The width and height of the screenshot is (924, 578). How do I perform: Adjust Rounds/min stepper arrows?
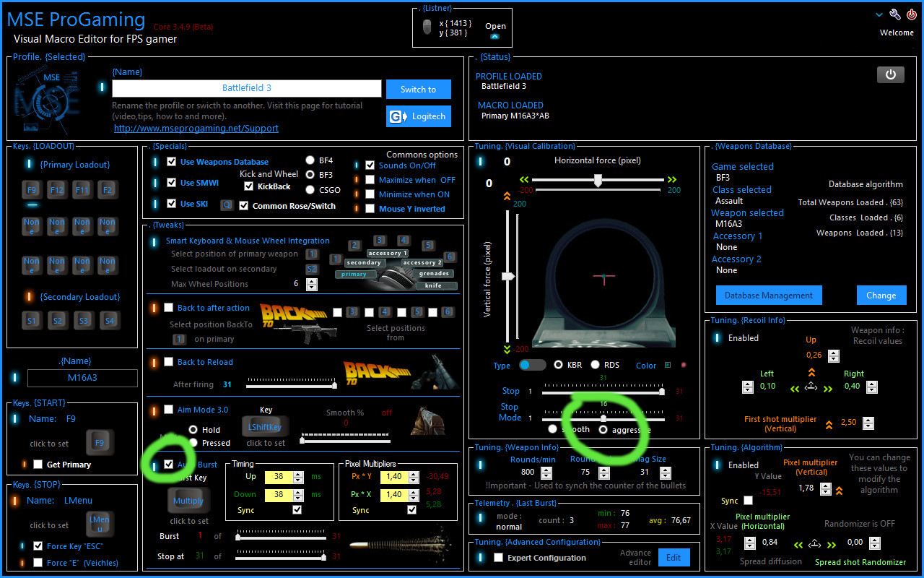pos(546,473)
